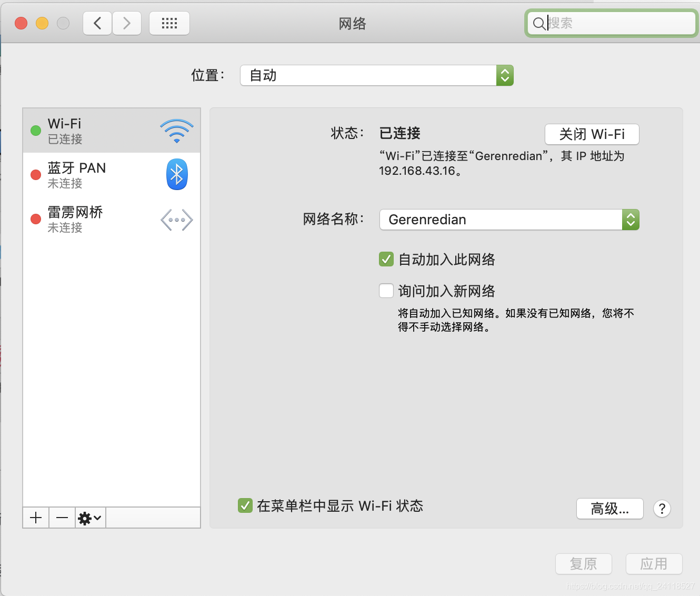Focus the 搜索 search field

(612, 23)
